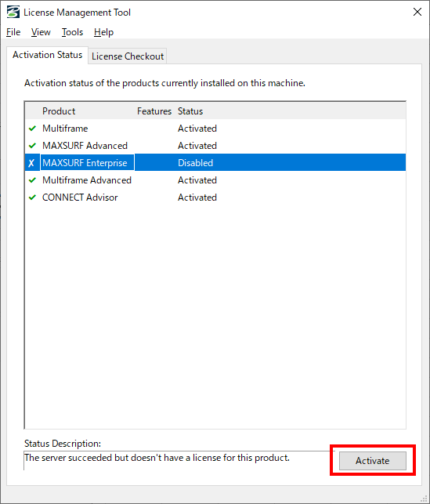The height and width of the screenshot is (504, 430).
Task: Click the green checkmark beside MAXSURF Advanced
Action: (x=32, y=146)
